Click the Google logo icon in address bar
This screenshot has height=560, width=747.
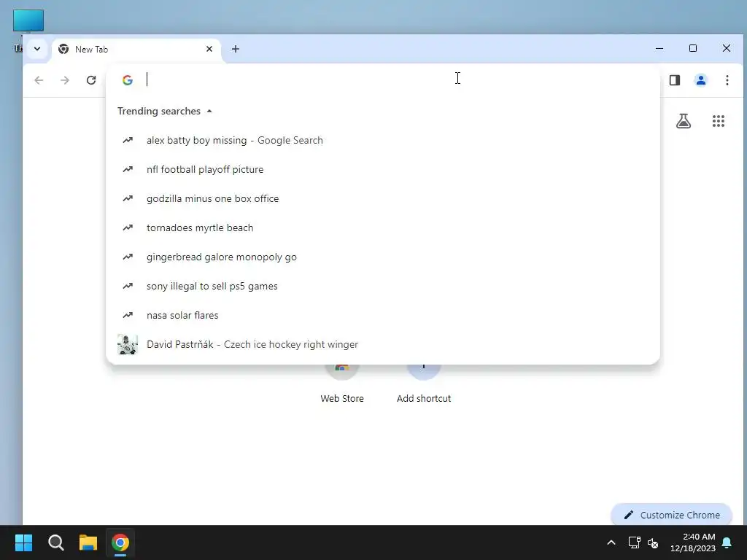click(127, 80)
